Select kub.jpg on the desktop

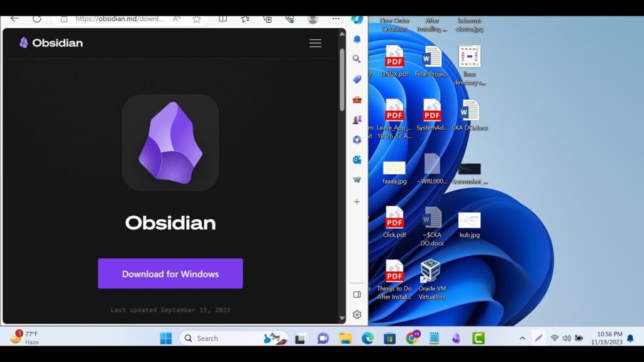(469, 225)
